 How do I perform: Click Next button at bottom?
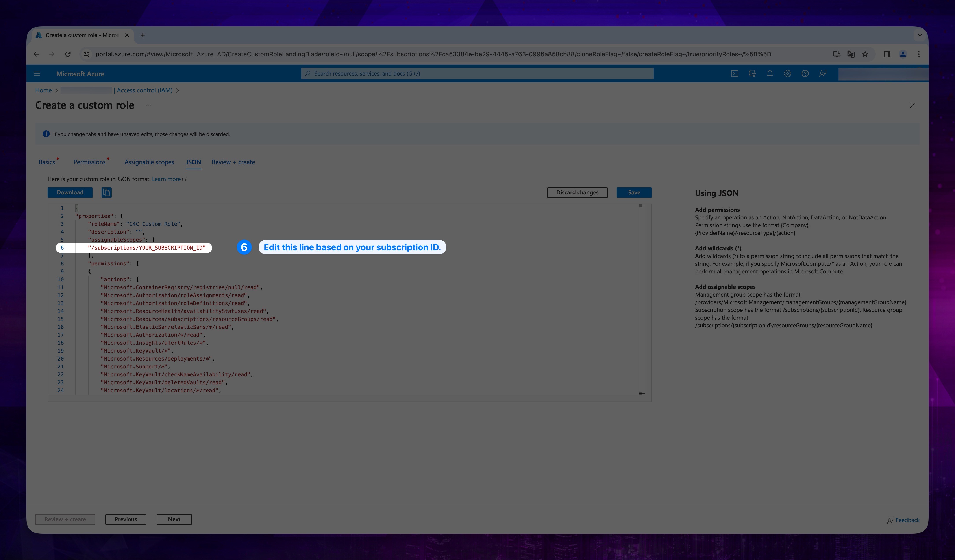click(174, 519)
